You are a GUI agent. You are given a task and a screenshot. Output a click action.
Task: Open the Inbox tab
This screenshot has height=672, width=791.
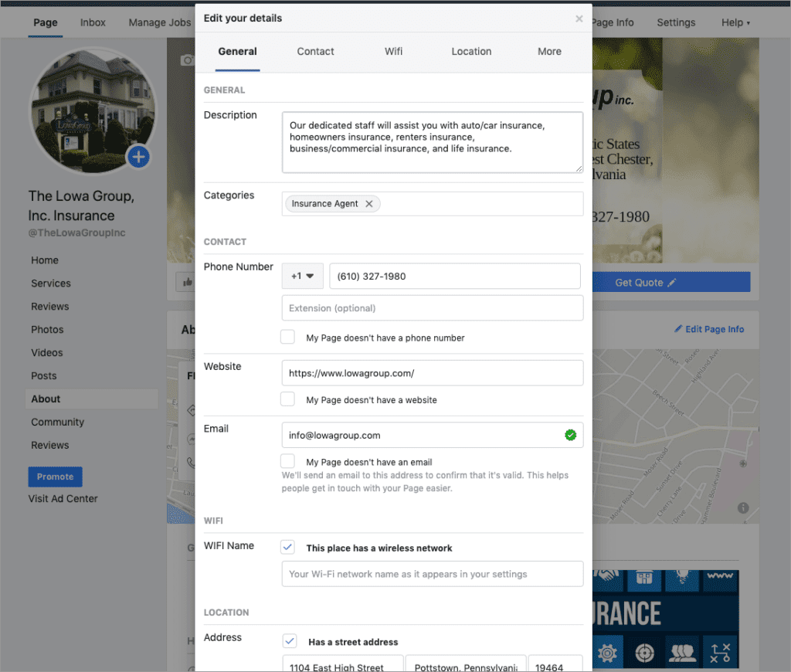coord(93,22)
